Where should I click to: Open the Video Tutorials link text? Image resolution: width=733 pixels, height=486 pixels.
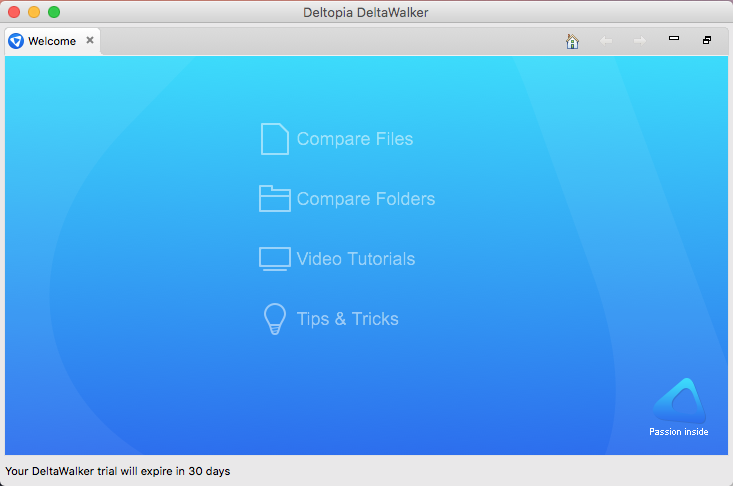coord(356,259)
